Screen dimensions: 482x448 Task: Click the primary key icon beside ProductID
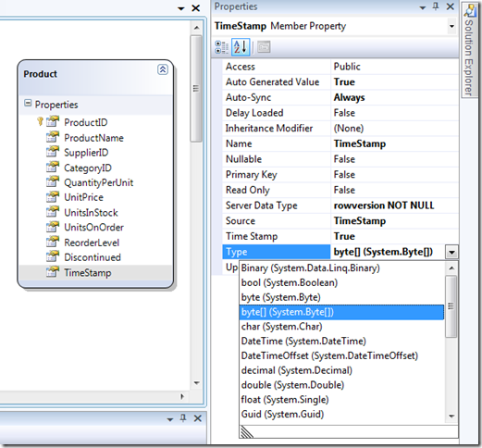pos(40,121)
